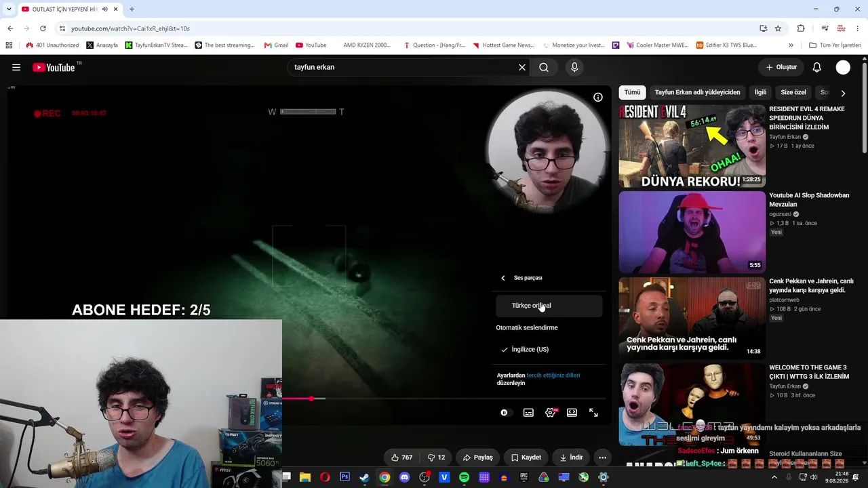The height and width of the screenshot is (488, 868).
Task: Open the YouTube notifications bell
Action: point(817,67)
